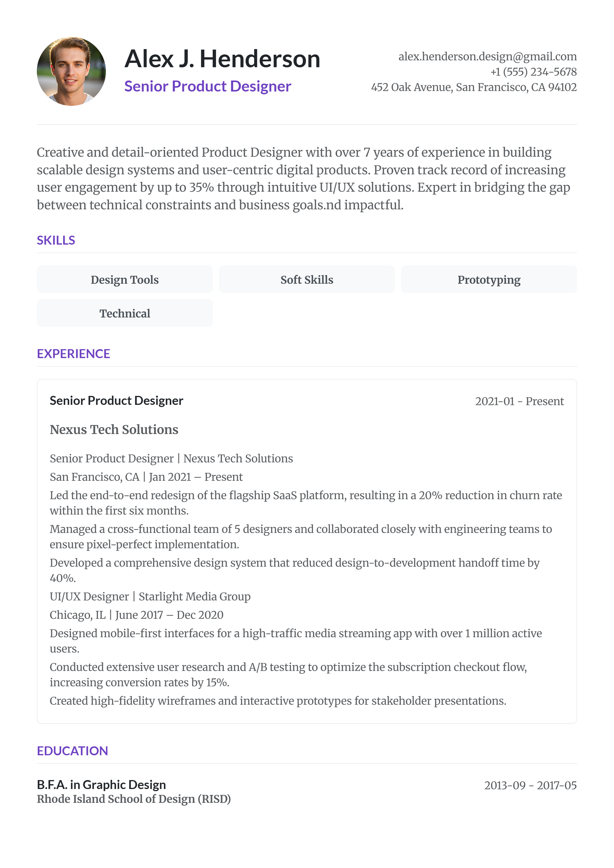Select the Soft Skills chip
This screenshot has width=614, height=868.
pyautogui.click(x=307, y=280)
